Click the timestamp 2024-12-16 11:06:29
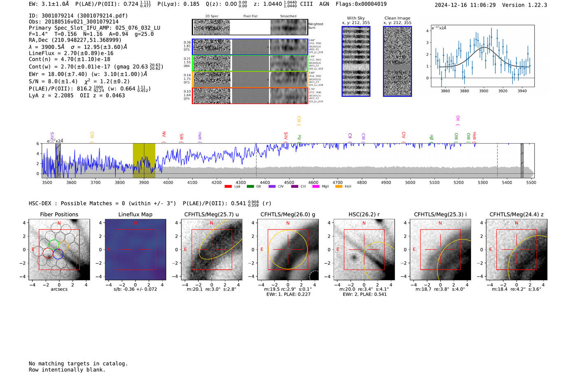Image resolution: width=576 pixels, height=392 pixels. pos(465,5)
